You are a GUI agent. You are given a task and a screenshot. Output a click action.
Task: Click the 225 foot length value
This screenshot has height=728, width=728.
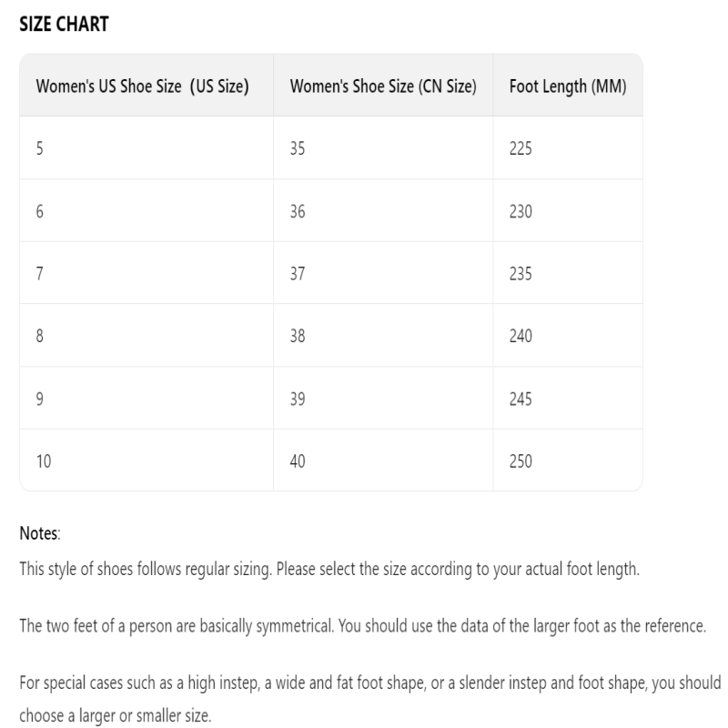click(521, 149)
